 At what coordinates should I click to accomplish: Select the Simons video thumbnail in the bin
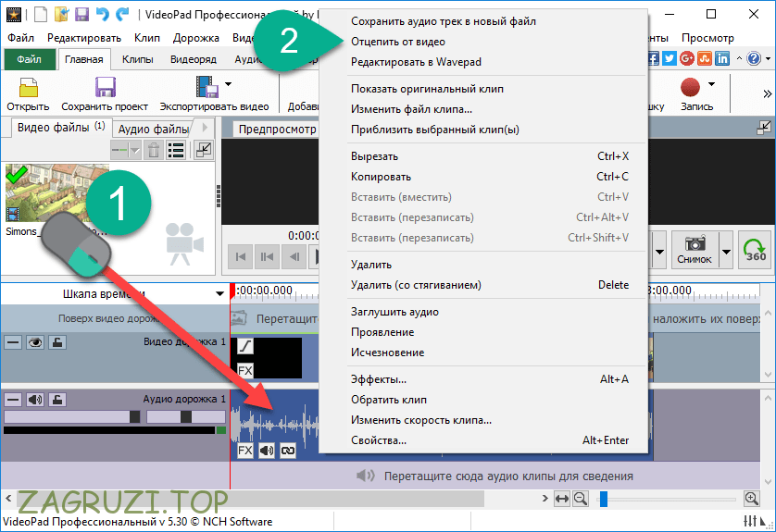tap(56, 193)
